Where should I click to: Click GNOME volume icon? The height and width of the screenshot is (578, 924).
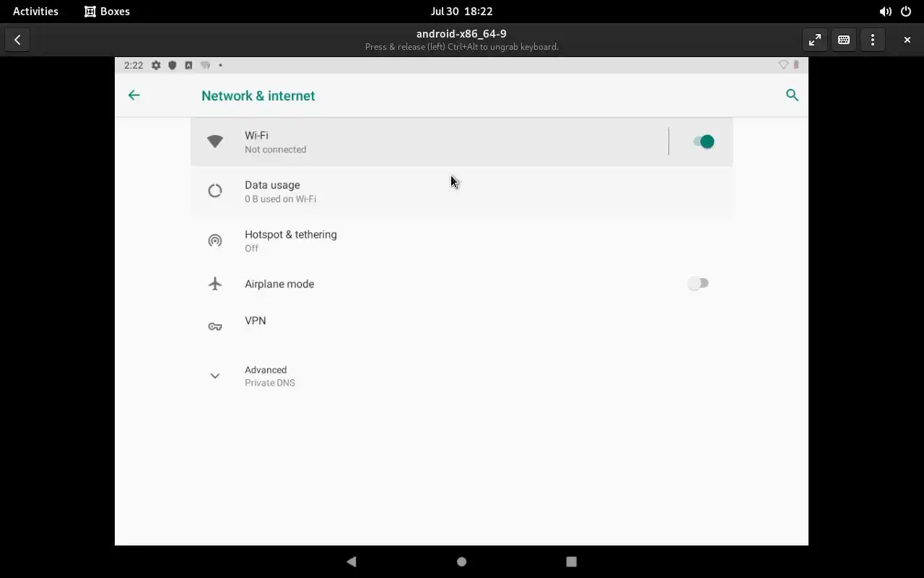(885, 12)
